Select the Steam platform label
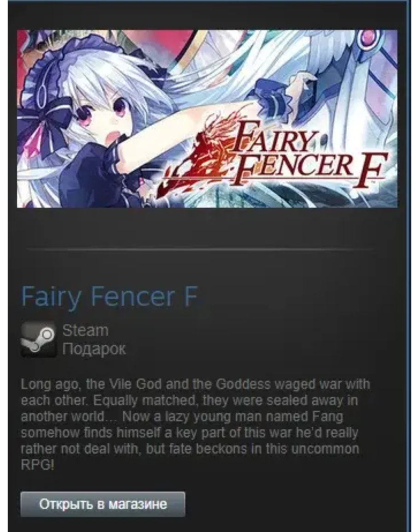419x532 pixels. coord(85,330)
